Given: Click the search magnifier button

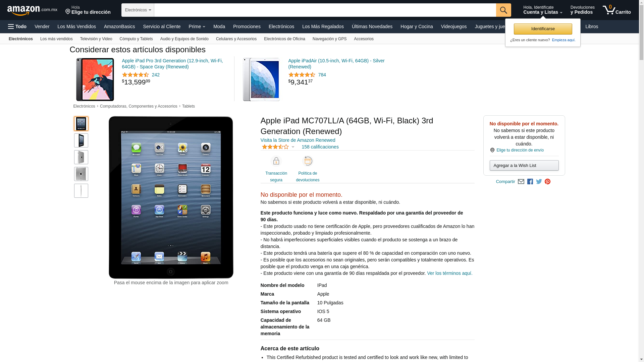Looking at the screenshot, I should pos(503,10).
